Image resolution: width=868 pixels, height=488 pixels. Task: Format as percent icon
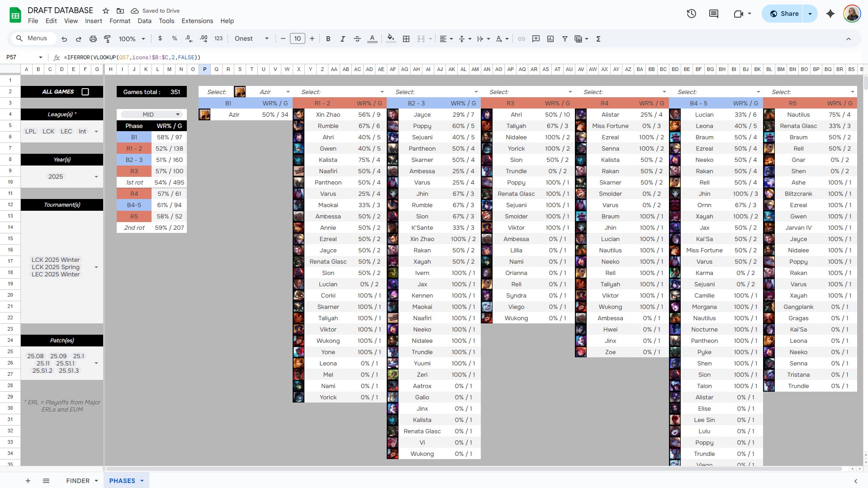[x=175, y=38]
